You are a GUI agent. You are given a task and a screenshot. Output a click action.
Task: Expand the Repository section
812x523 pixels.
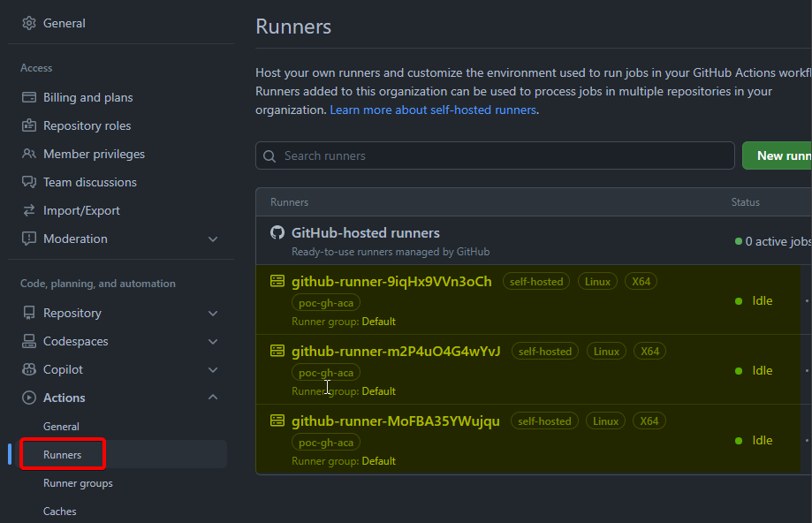coord(212,313)
